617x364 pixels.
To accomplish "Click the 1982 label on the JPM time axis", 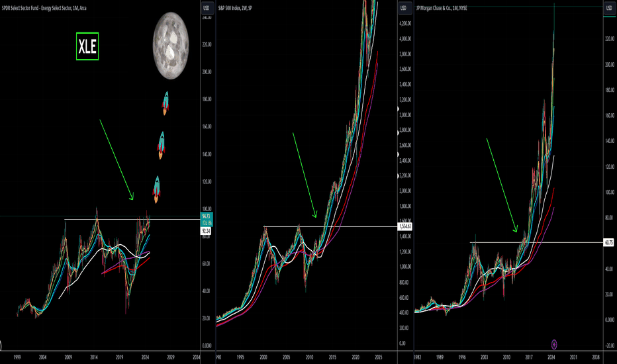I will (418, 357).
